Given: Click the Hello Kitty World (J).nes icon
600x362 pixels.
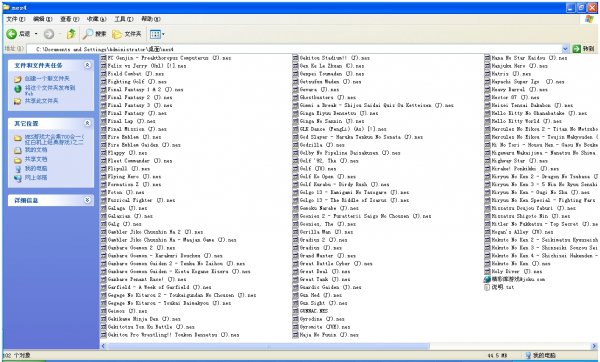Looking at the screenshot, I should tap(487, 121).
